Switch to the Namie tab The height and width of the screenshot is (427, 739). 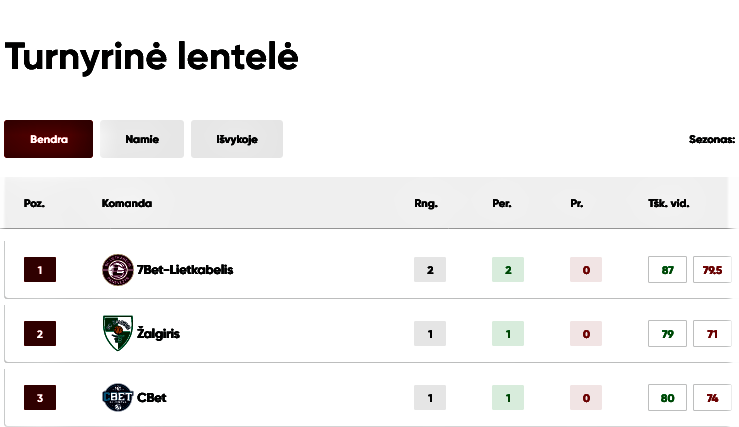[142, 139]
